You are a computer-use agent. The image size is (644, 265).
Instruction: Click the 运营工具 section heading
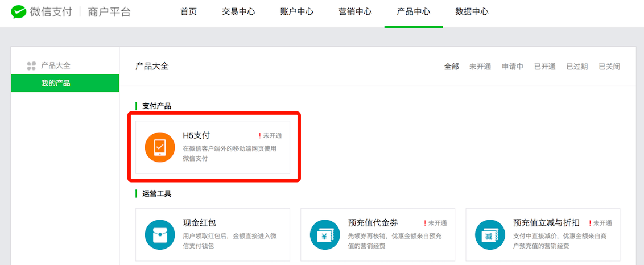tap(157, 193)
